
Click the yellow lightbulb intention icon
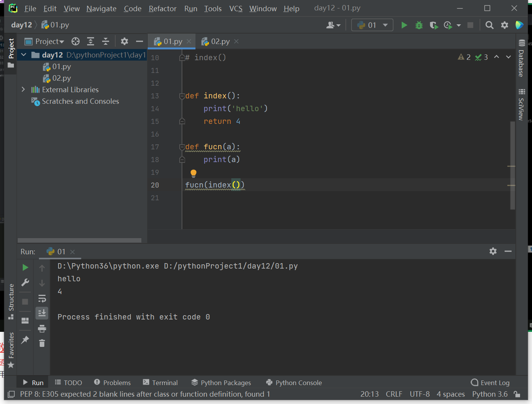pos(194,173)
